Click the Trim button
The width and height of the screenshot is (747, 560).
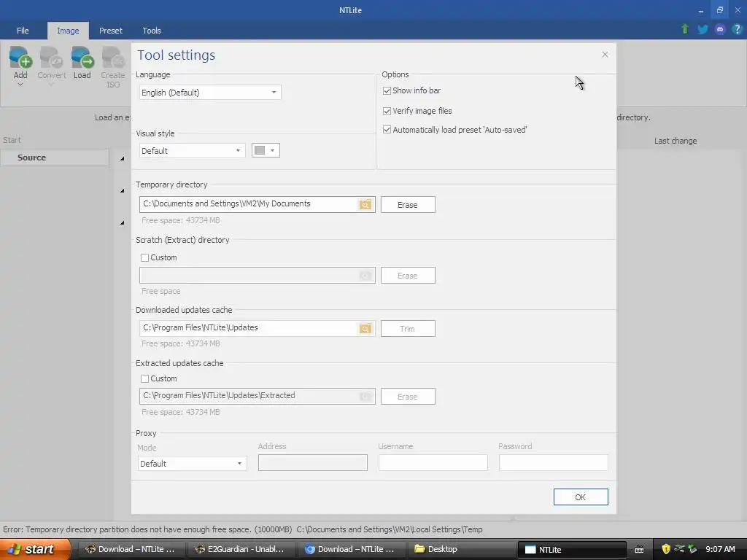click(408, 329)
